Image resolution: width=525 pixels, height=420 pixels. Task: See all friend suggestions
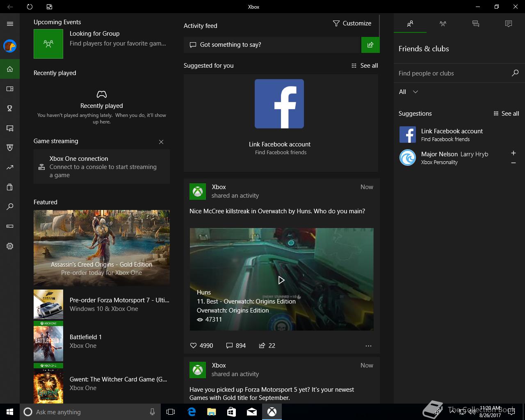[x=506, y=114]
